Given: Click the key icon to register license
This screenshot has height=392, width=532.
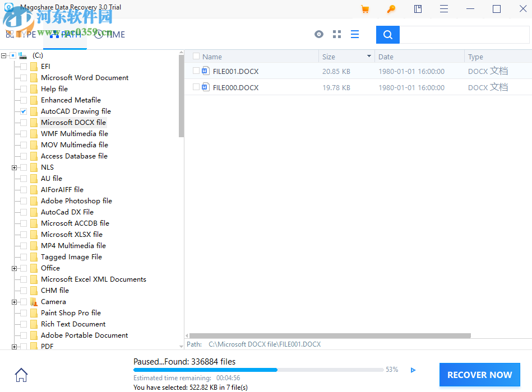Looking at the screenshot, I should (391, 9).
